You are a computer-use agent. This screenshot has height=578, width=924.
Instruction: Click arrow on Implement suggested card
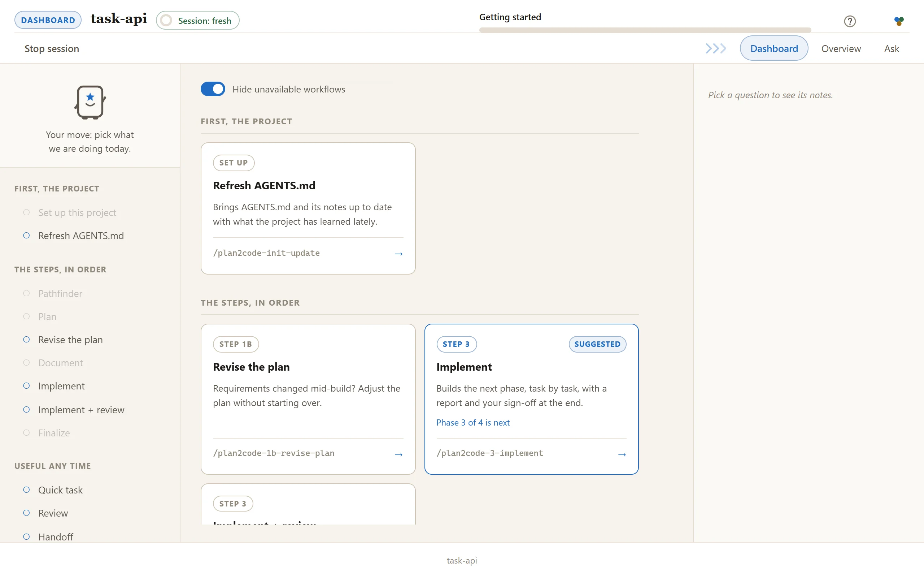pyautogui.click(x=622, y=454)
